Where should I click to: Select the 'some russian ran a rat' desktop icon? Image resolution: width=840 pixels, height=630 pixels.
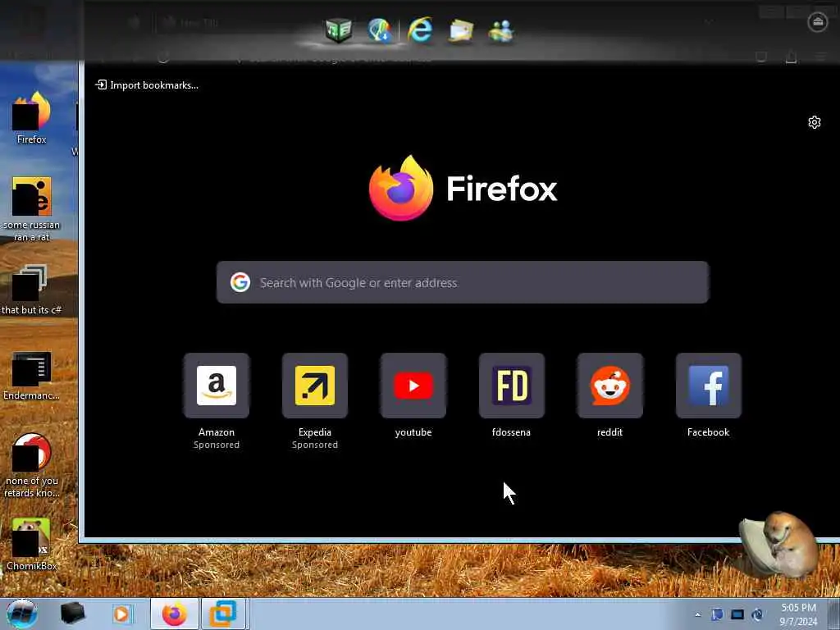tap(32, 209)
